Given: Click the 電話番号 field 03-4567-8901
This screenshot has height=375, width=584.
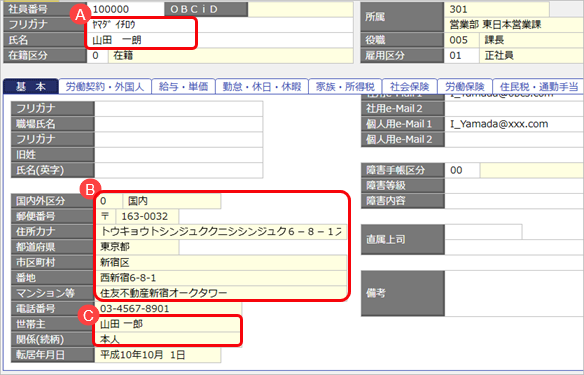Looking at the screenshot, I should 168,308.
